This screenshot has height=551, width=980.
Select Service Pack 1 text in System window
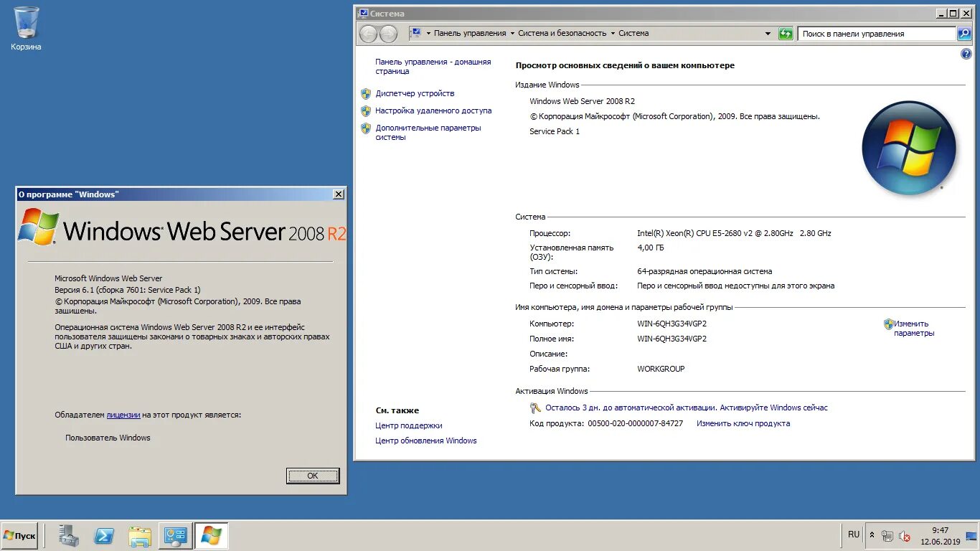pyautogui.click(x=555, y=131)
